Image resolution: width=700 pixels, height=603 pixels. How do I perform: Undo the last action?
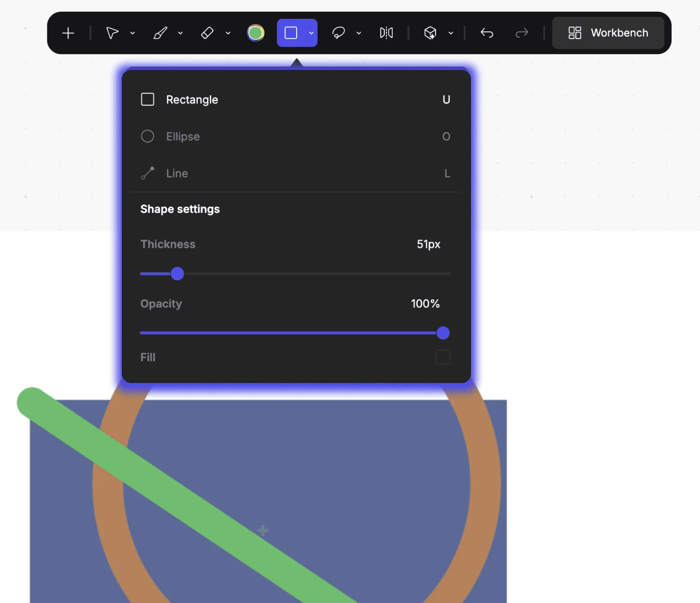[x=487, y=33]
